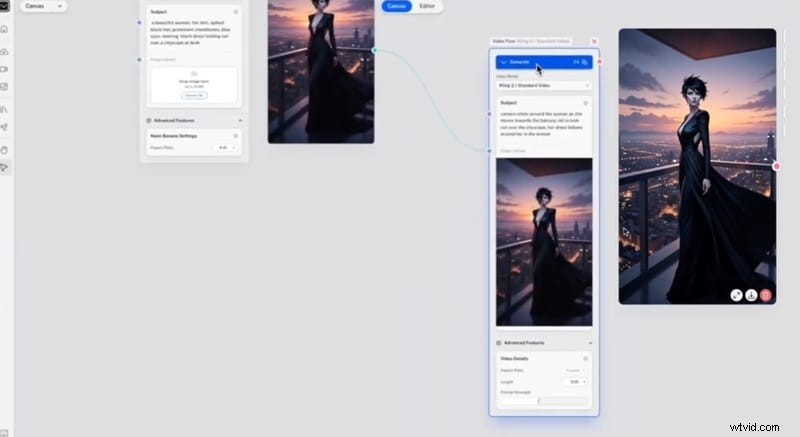Viewport: 800px width, 437px height.
Task: Select the hand pan tool in the sidebar
Action: (x=5, y=148)
